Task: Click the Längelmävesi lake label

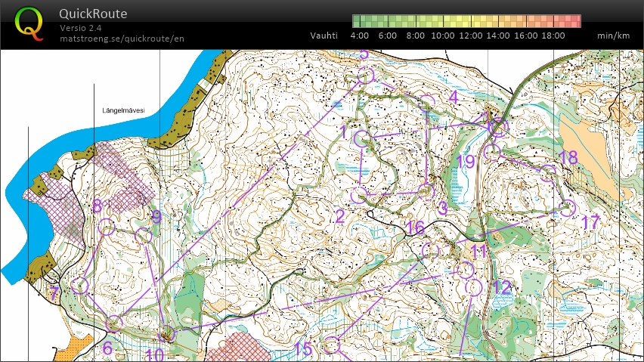Action: pyautogui.click(x=123, y=110)
